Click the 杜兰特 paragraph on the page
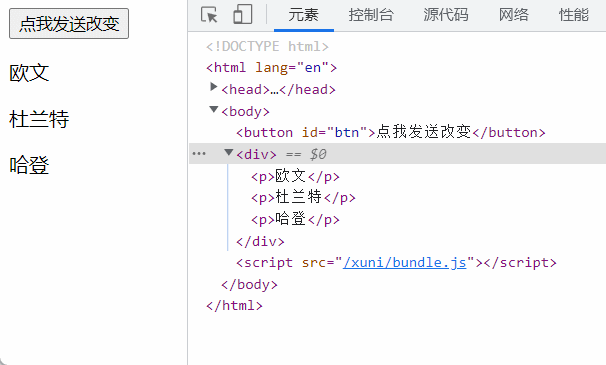This screenshot has height=365, width=606. pyautogui.click(x=39, y=119)
